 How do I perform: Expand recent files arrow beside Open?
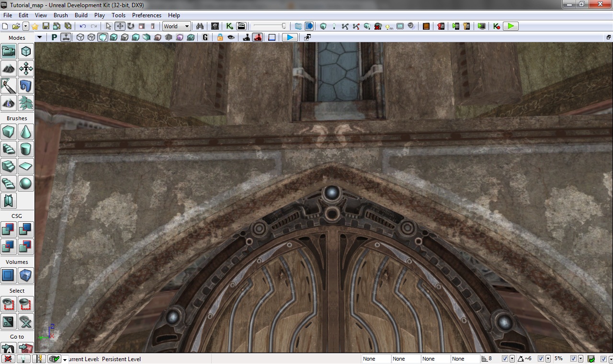click(x=26, y=26)
